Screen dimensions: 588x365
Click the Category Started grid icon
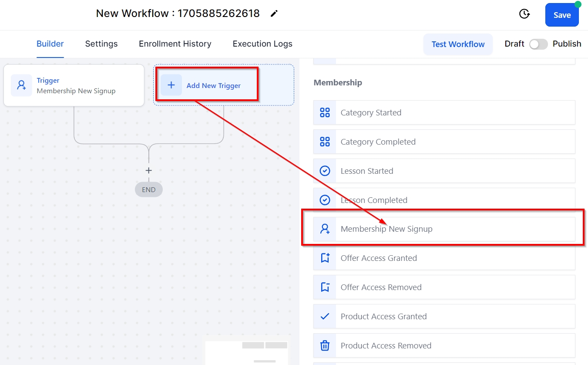tap(325, 113)
